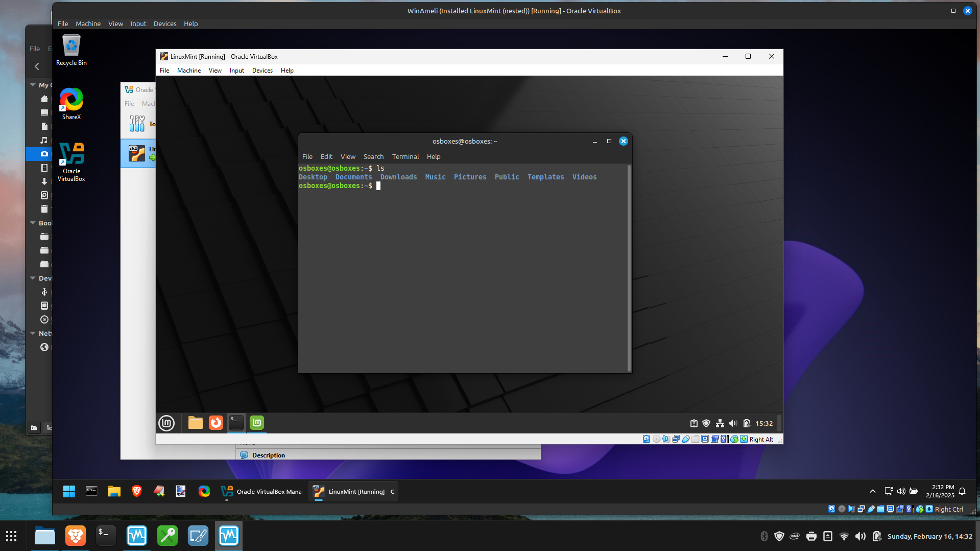Open the host application grid launcher
This screenshot has width=980, height=551.
pos(11,536)
